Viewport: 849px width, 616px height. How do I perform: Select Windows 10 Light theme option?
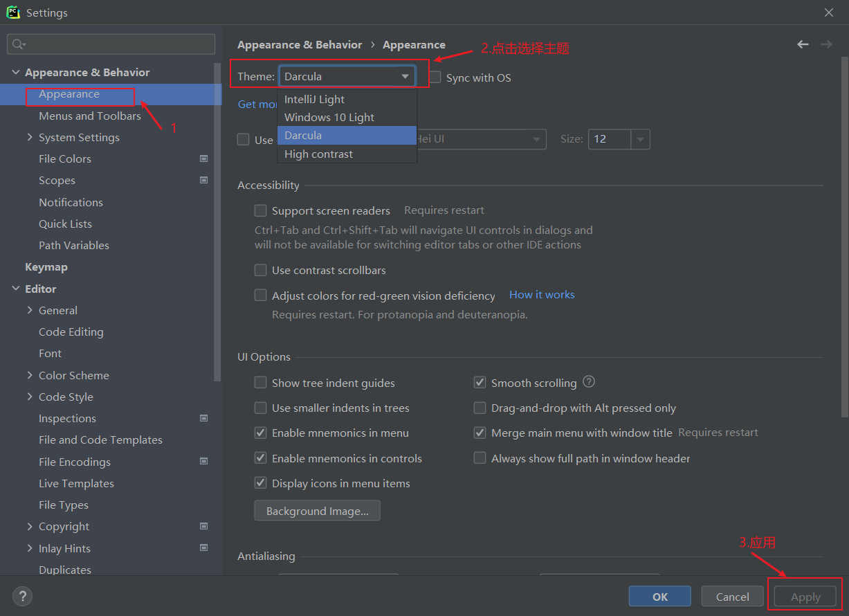[x=347, y=117]
